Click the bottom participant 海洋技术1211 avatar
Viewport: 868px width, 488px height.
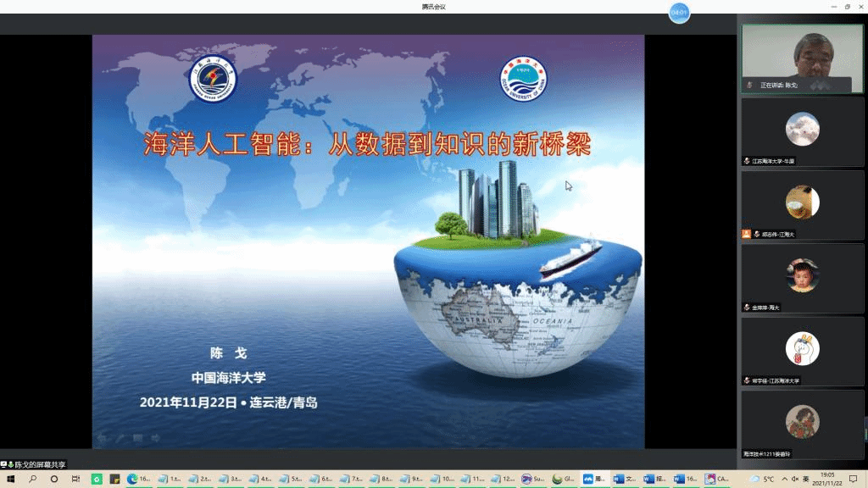pyautogui.click(x=802, y=421)
